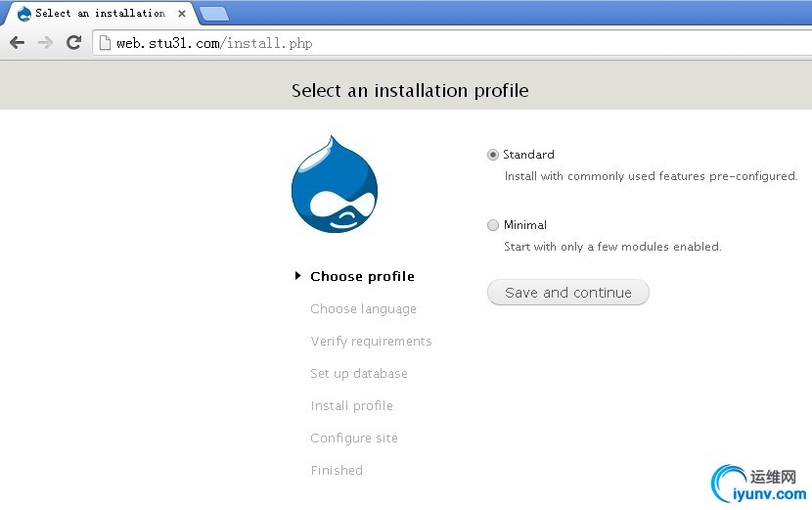Open a new browser tab
This screenshot has height=510, width=812.
214,14
